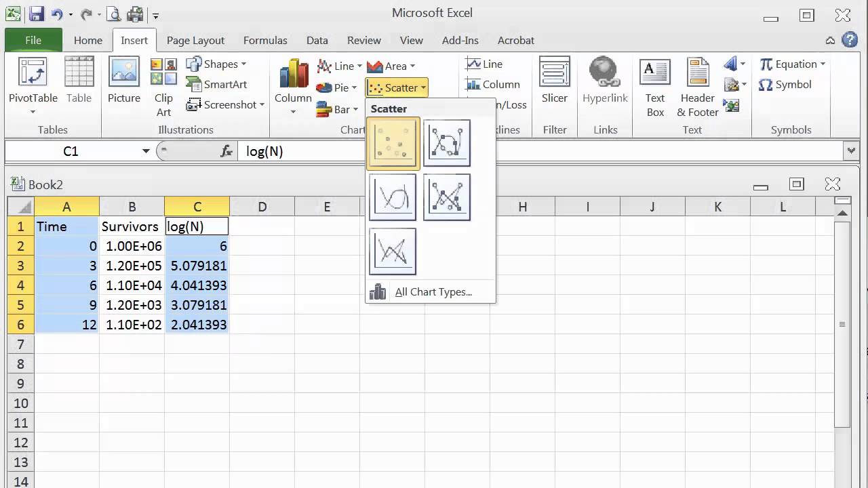The width and height of the screenshot is (868, 488).
Task: Open the Pie chart dropdown
Action: click(336, 87)
